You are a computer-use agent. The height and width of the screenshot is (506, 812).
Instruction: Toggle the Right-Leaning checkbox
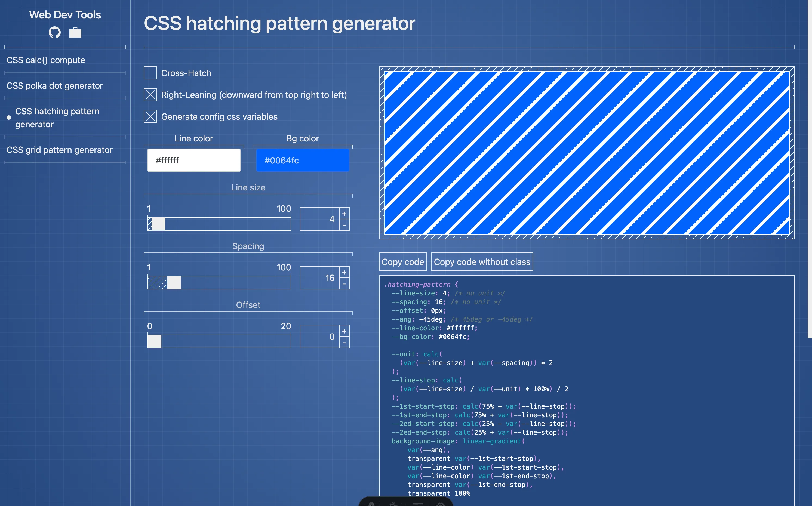pos(150,95)
